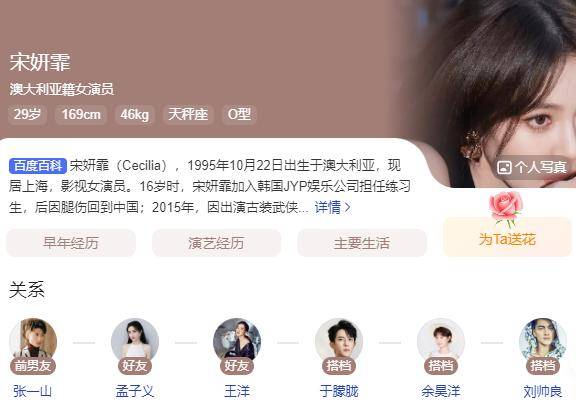Click the 169cm height tag
Viewport: 576px width, 406px height.
click(81, 114)
